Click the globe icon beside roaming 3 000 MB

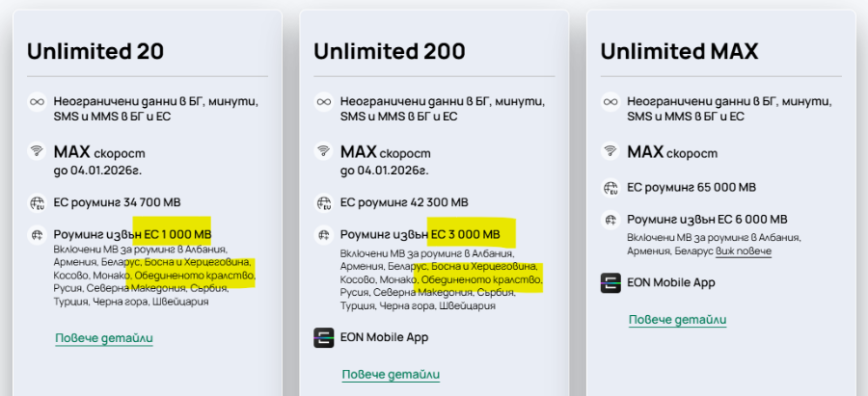(324, 234)
